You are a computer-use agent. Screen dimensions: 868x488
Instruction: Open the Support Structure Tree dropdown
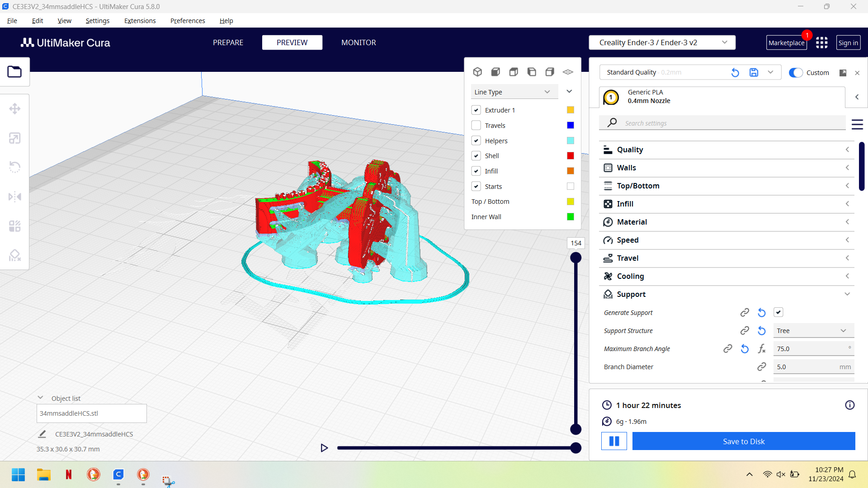click(814, 331)
